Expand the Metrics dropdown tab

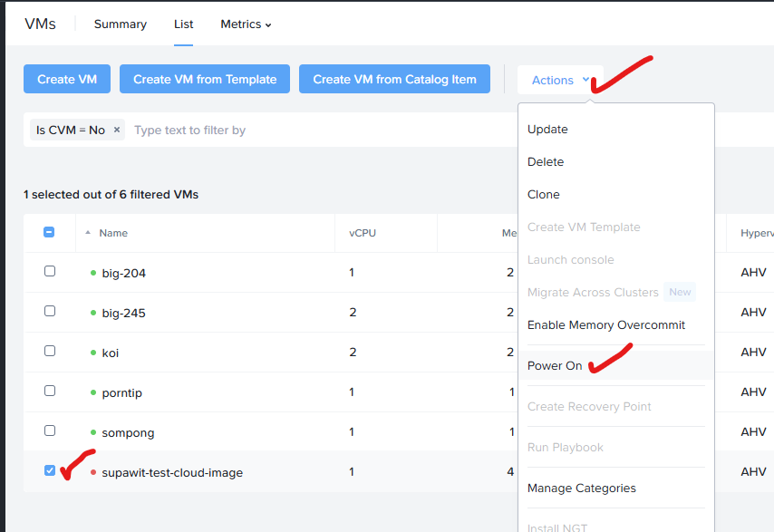click(x=246, y=24)
